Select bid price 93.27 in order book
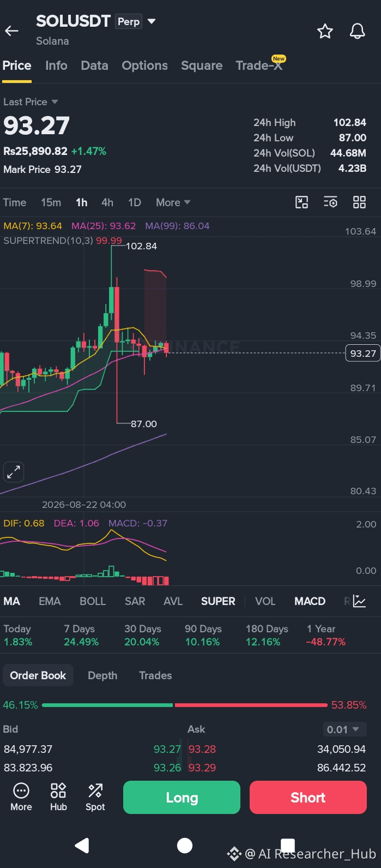The image size is (381, 868). point(167,749)
